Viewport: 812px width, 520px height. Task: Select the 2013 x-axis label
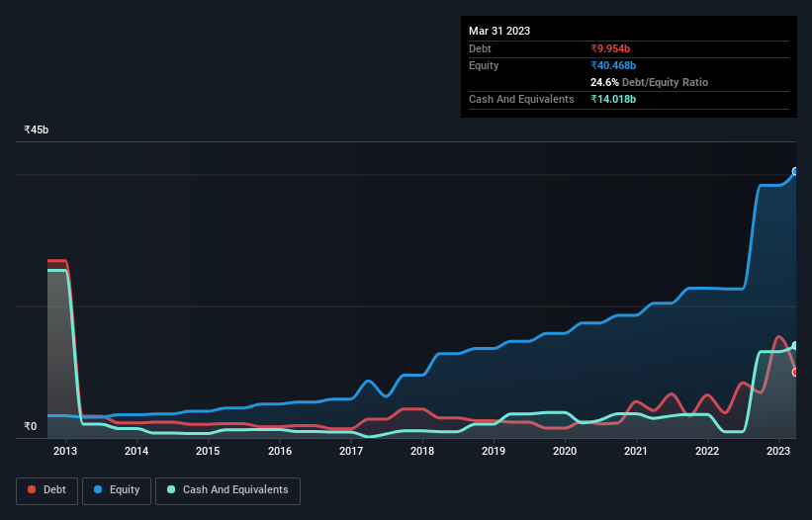pos(65,452)
